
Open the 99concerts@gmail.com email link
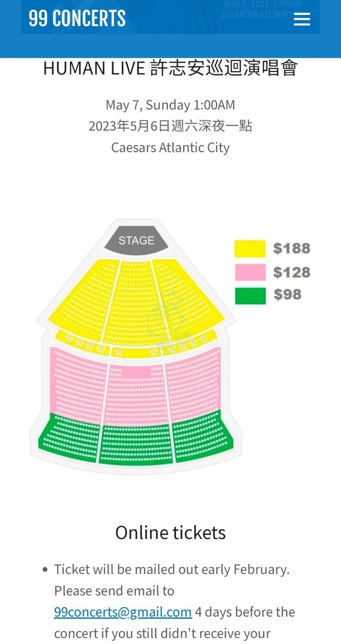click(x=123, y=612)
